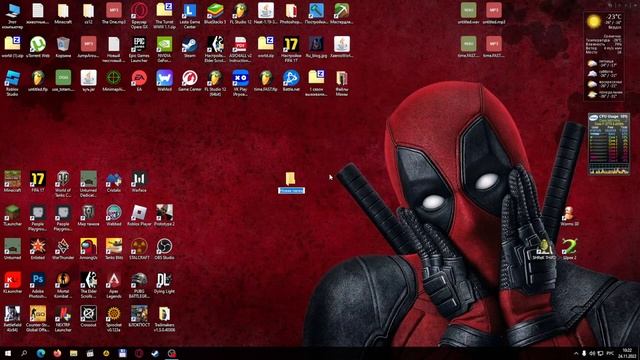Open the Корзина recycle bin icon
The image size is (640, 360).
point(63,47)
